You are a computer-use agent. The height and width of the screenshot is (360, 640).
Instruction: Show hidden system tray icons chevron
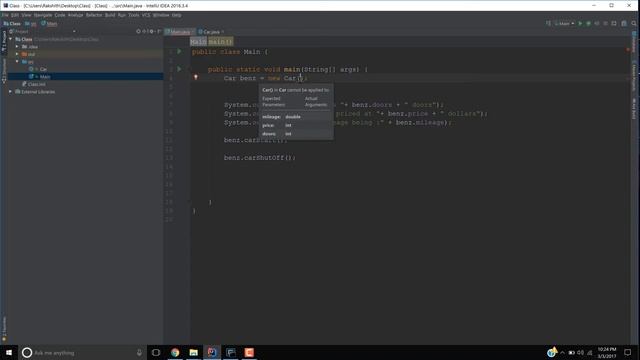pyautogui.click(x=562, y=353)
